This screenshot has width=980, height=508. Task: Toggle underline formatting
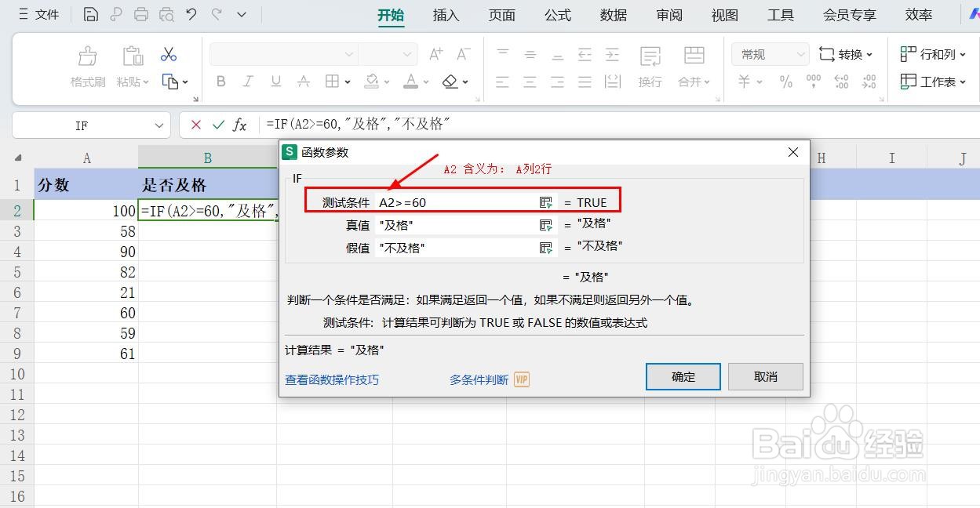pyautogui.click(x=275, y=82)
